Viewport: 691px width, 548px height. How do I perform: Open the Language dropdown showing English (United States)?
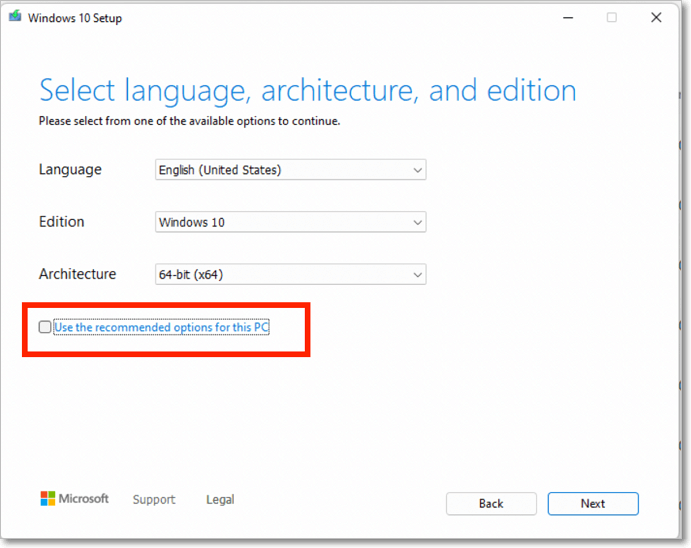291,170
